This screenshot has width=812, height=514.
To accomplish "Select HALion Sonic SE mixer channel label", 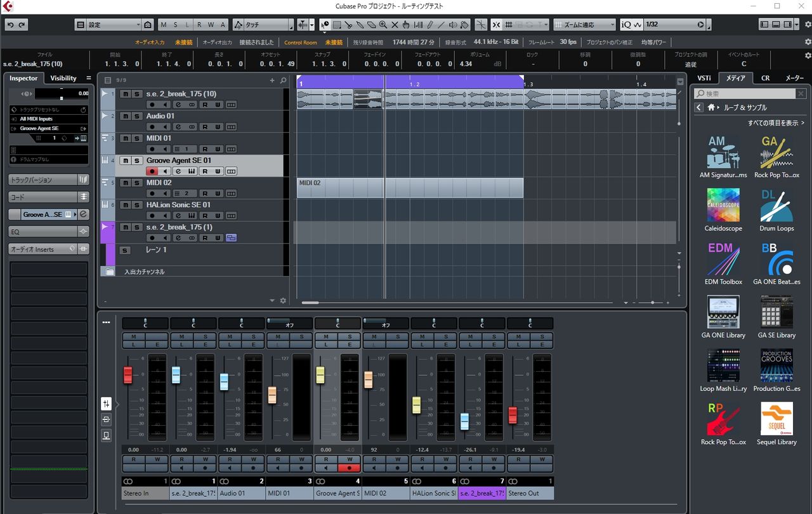I will tap(434, 493).
